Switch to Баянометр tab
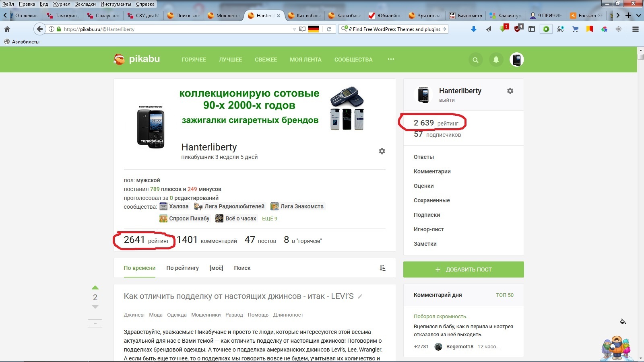Viewport: 644px width, 362px height. click(x=465, y=15)
